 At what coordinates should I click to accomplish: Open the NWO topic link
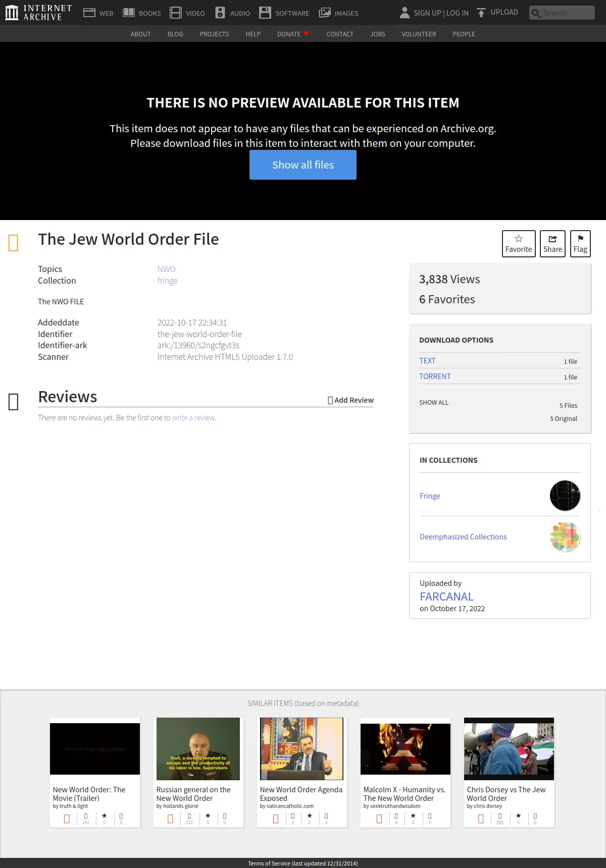click(x=166, y=269)
